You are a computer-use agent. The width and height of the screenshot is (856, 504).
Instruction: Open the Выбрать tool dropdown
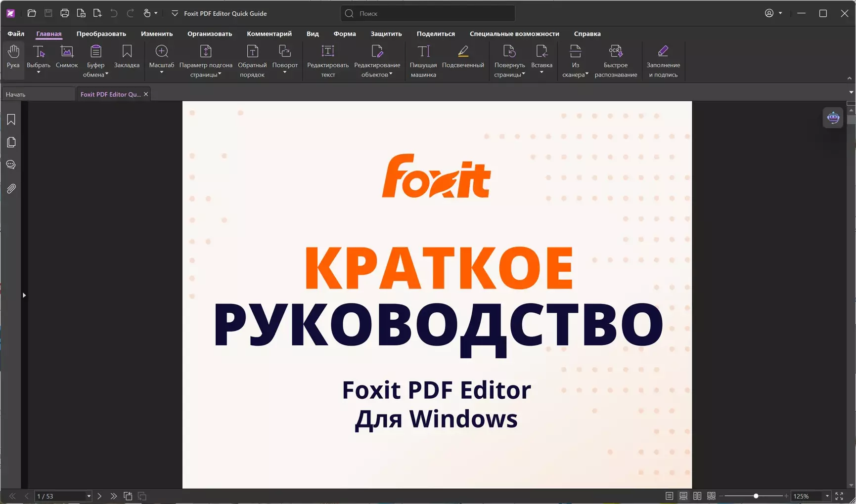click(x=39, y=73)
